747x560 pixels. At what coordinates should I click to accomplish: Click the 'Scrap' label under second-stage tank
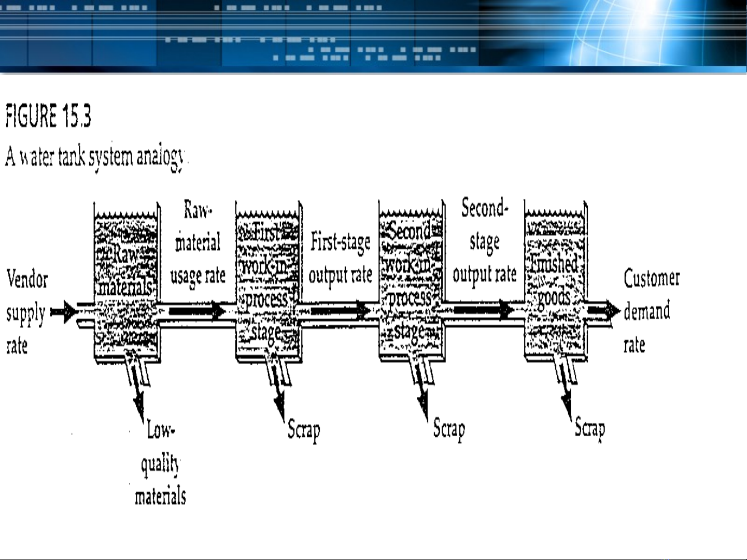[x=449, y=429]
